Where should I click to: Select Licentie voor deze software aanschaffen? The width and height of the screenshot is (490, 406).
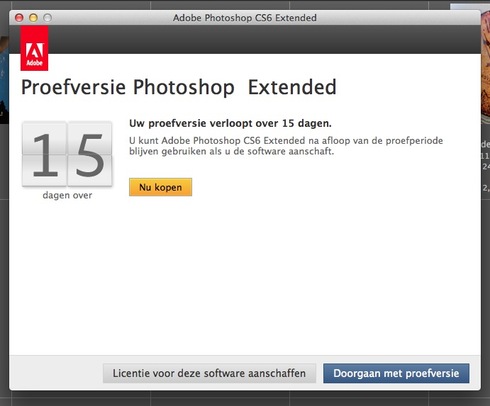(x=209, y=373)
